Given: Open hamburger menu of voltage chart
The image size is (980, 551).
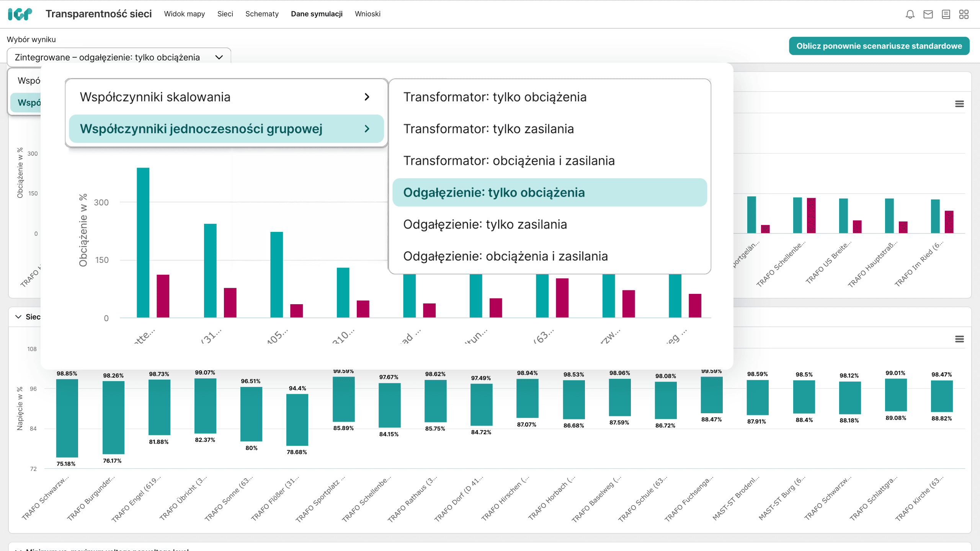Looking at the screenshot, I should pos(959,339).
